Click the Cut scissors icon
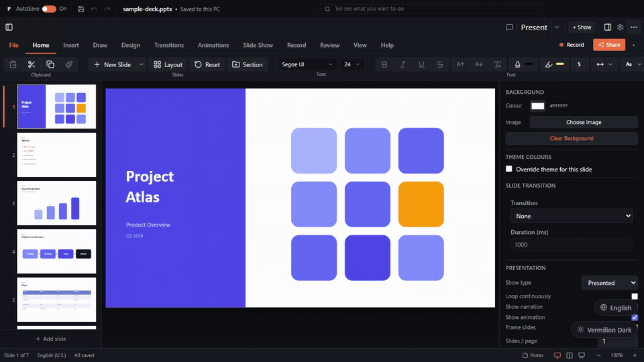 [32, 64]
